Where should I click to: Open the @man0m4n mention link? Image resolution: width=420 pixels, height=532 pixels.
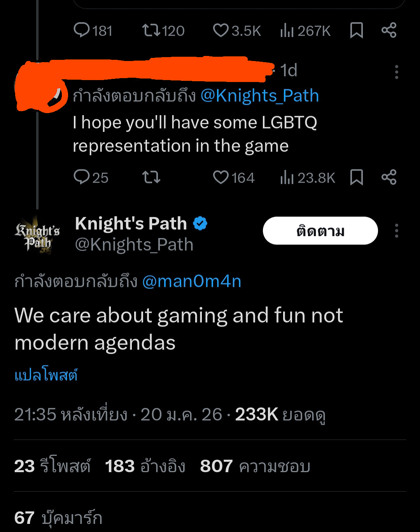(192, 281)
